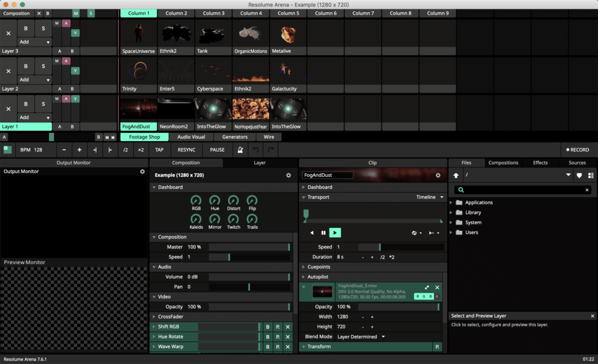Expand the CrossFader section

(154, 317)
